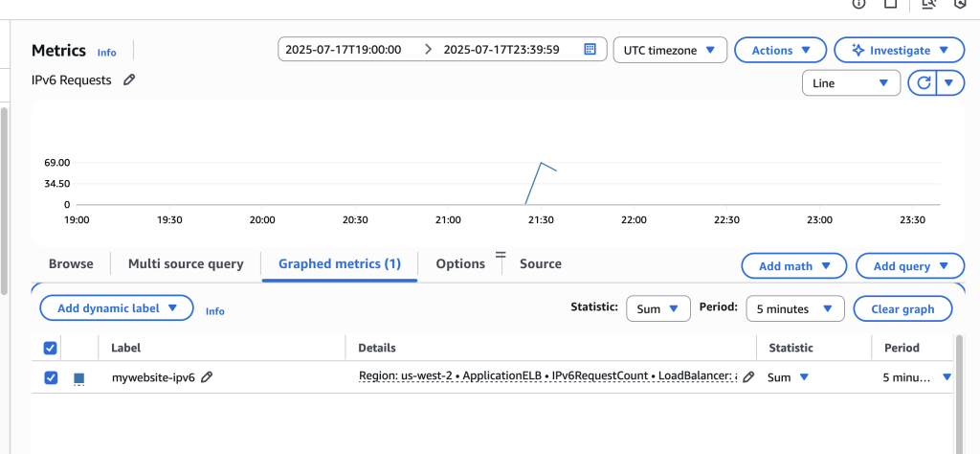Open the calendar date picker icon
980x454 pixels.
click(590, 50)
